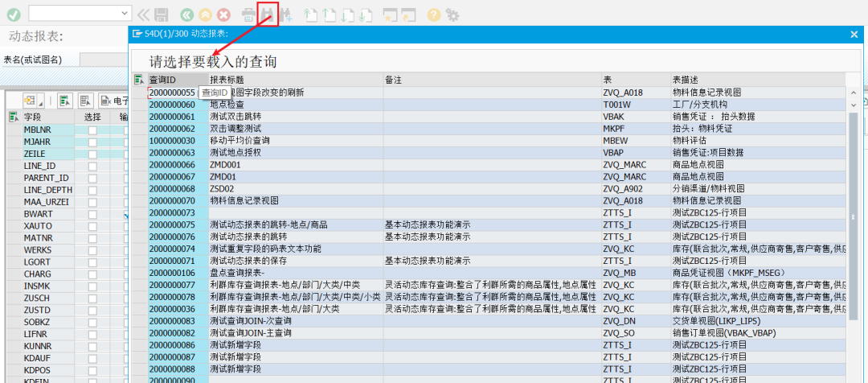The height and width of the screenshot is (383, 868).
Task: Click the 表描述 column header
Action: tap(758, 80)
